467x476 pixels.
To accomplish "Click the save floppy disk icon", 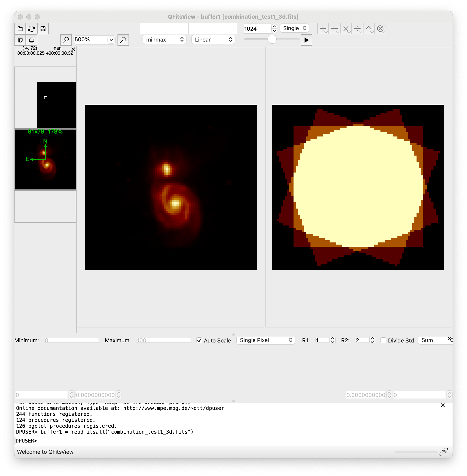I will point(43,29).
